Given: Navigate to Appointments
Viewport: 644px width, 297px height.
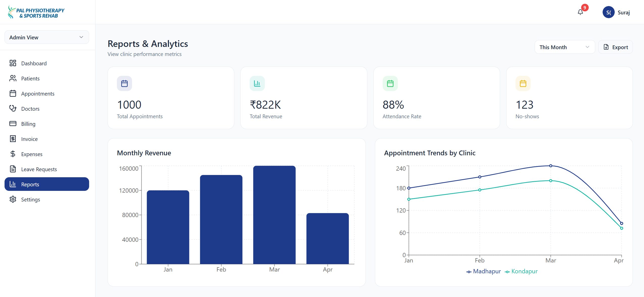Looking at the screenshot, I should click(x=47, y=93).
